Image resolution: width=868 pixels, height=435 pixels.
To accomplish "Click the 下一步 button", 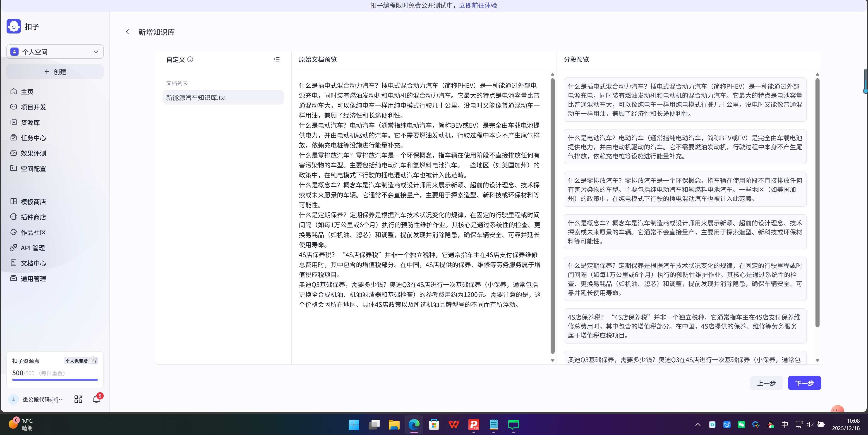I will [804, 383].
